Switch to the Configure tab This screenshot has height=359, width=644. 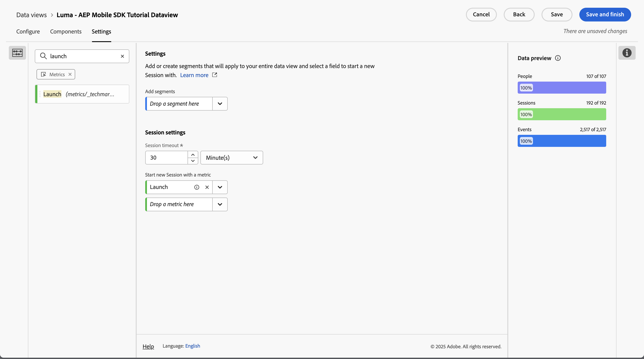(28, 32)
